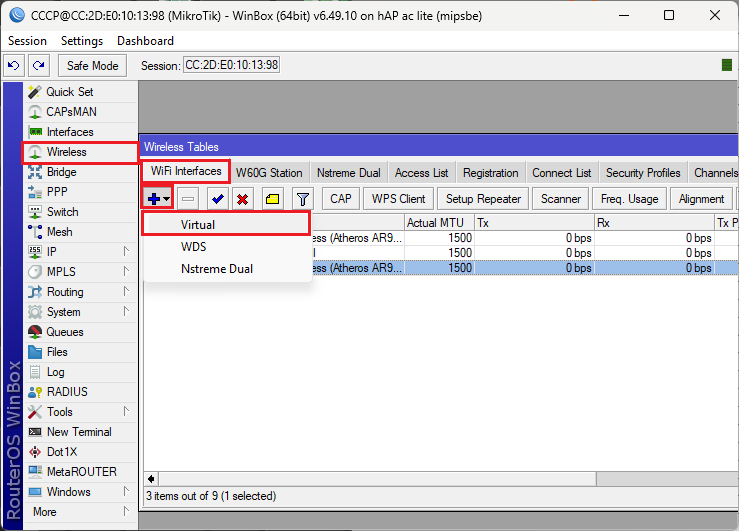Click the CAP button

(x=341, y=199)
